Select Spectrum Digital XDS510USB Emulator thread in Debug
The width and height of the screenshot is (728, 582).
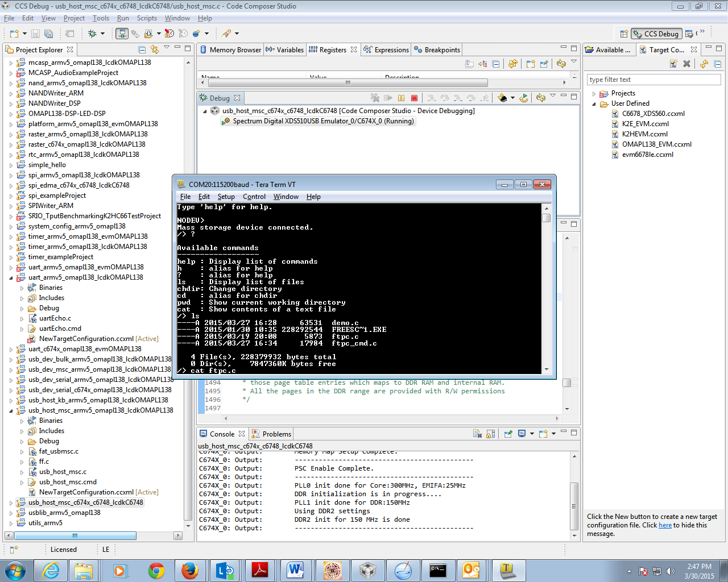coord(317,121)
